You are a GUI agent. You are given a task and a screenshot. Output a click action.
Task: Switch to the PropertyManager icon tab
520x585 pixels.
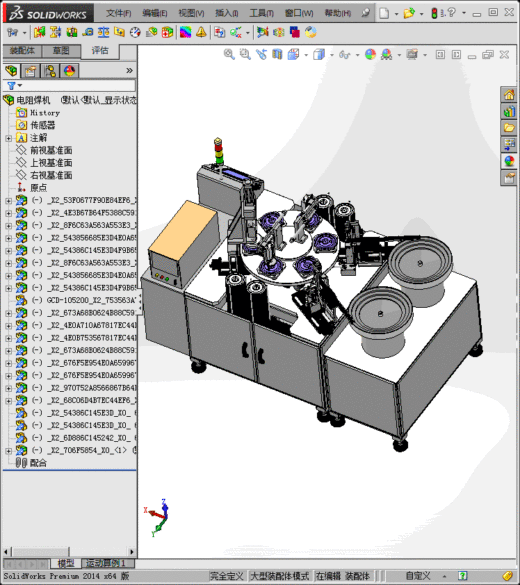31,71
